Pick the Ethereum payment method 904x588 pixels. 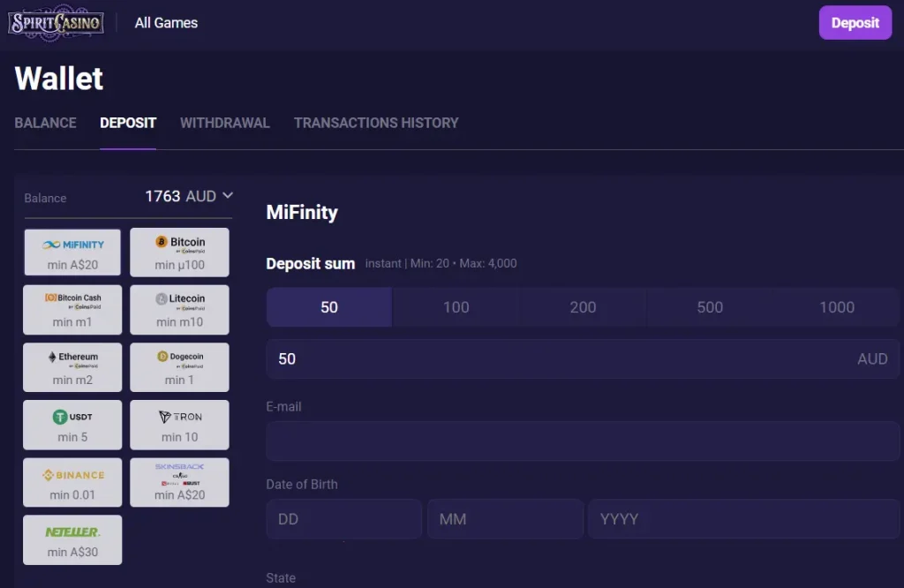point(72,367)
